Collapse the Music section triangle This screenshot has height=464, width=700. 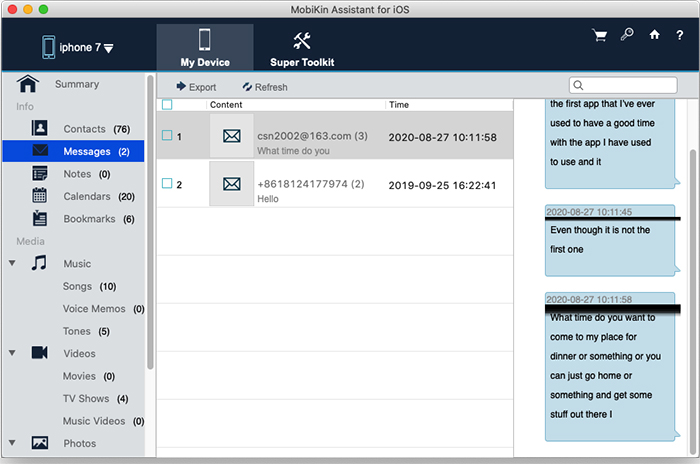point(12,263)
